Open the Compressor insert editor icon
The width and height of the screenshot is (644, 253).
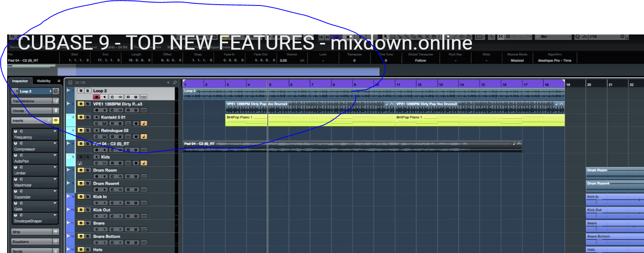pos(21,144)
